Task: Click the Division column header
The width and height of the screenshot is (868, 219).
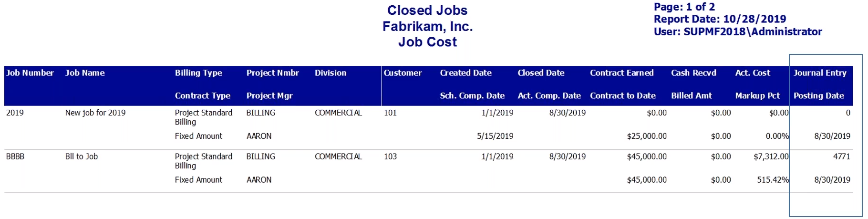Action: click(331, 73)
